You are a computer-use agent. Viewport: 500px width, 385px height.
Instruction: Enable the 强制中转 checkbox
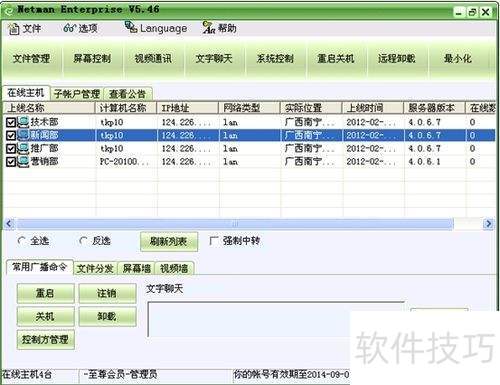[213, 241]
